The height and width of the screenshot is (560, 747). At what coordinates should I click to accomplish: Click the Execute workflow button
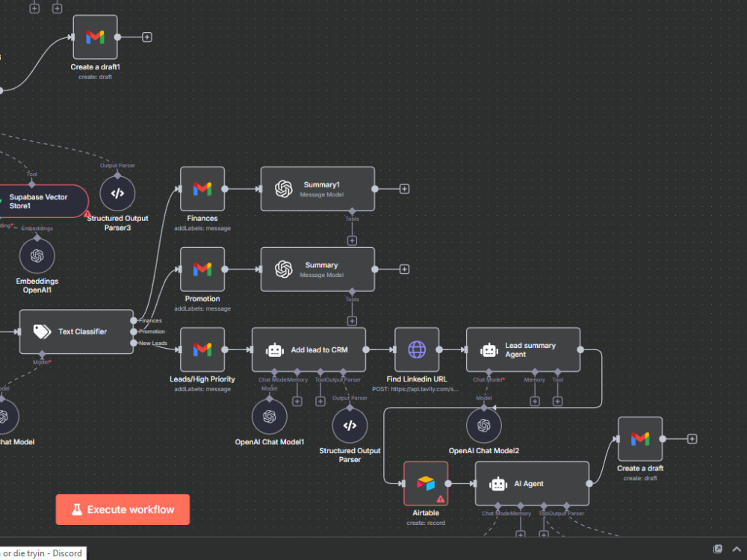click(x=123, y=509)
